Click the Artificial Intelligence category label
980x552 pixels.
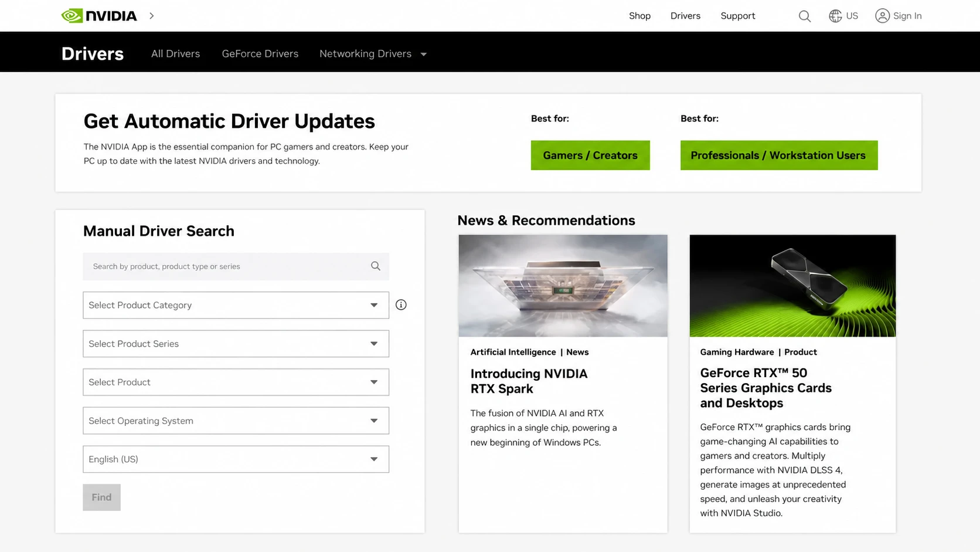tap(513, 352)
